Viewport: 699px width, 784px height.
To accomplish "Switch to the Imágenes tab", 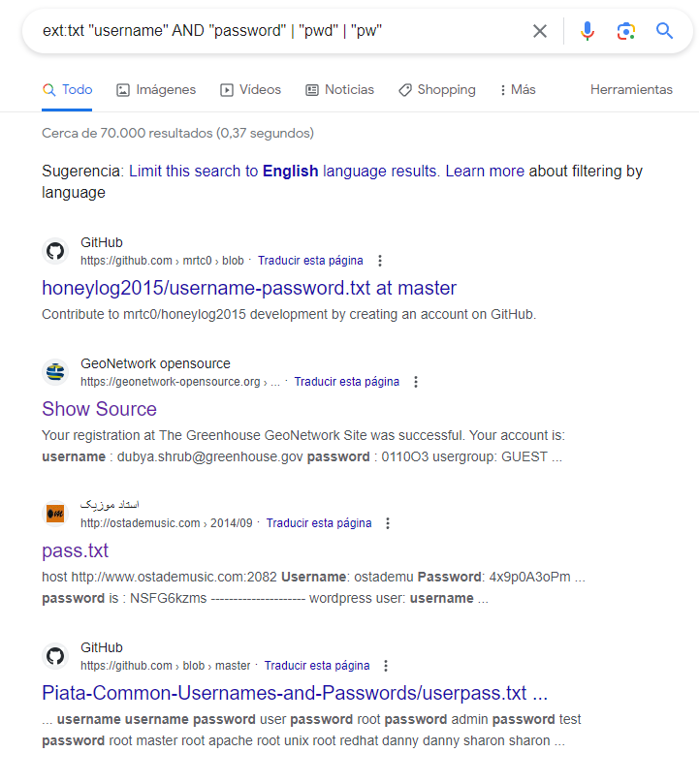I will (156, 90).
